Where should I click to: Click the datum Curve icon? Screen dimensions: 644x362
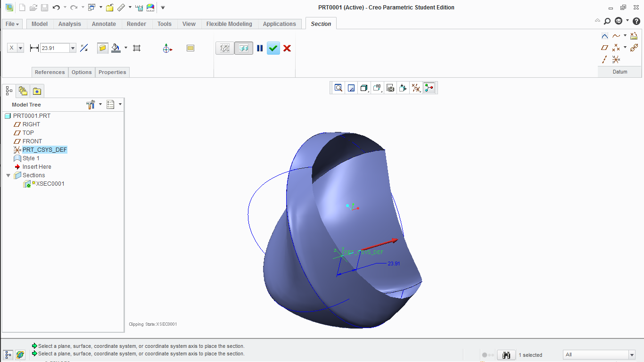(x=616, y=36)
